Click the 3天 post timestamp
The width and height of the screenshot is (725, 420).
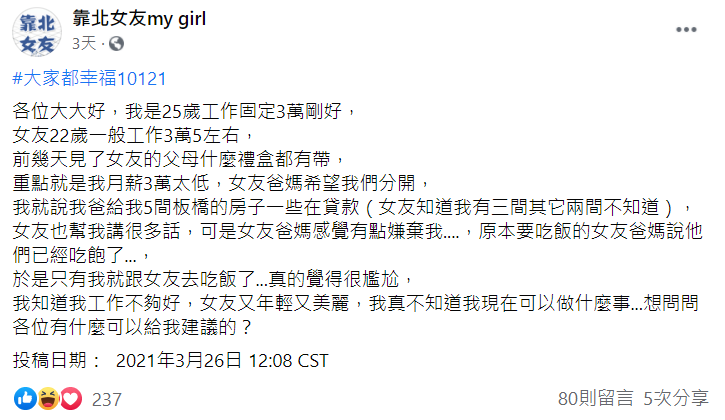tap(84, 44)
